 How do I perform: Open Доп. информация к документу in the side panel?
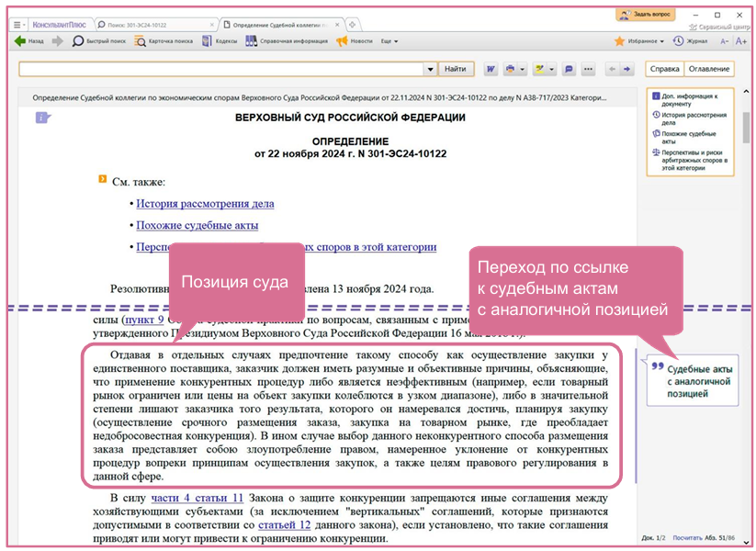pos(690,100)
